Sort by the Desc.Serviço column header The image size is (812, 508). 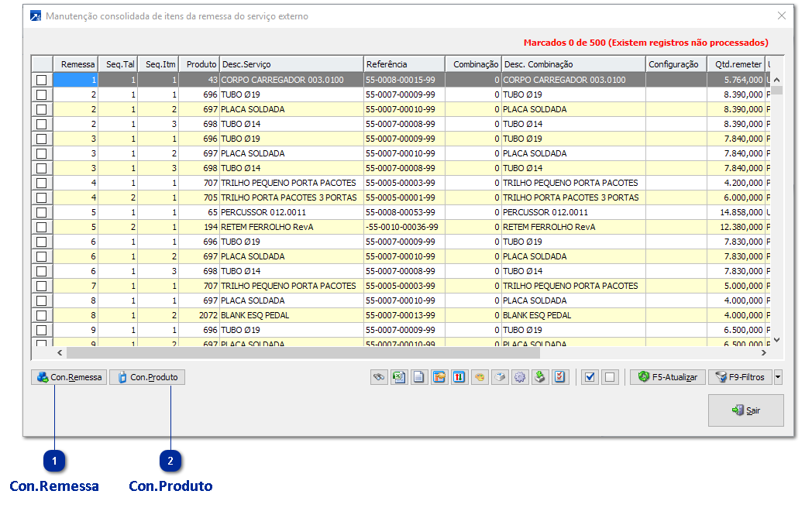291,64
